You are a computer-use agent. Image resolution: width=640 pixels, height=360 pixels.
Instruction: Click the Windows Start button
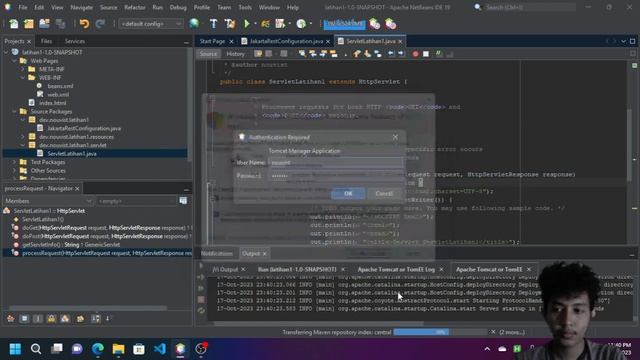(15, 349)
